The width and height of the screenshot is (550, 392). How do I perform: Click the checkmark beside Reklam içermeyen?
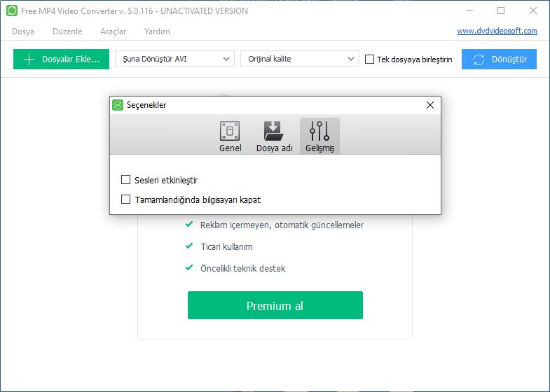coord(189,224)
